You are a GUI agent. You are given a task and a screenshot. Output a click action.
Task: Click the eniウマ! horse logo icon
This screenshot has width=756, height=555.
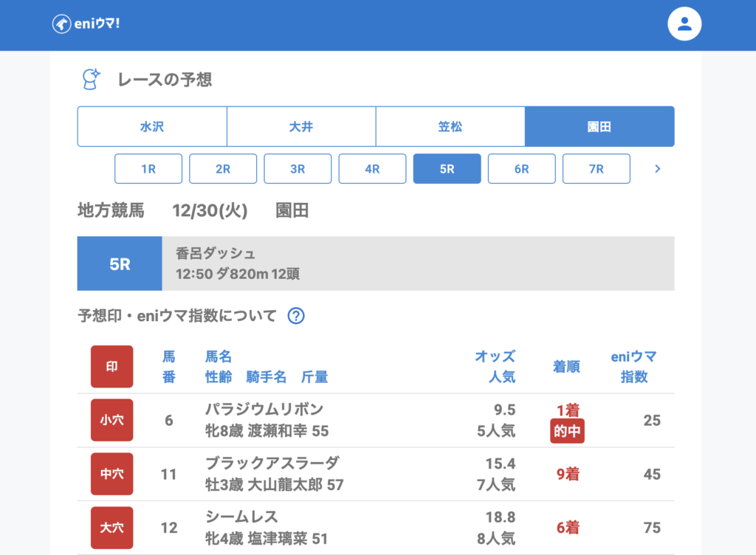click(61, 24)
